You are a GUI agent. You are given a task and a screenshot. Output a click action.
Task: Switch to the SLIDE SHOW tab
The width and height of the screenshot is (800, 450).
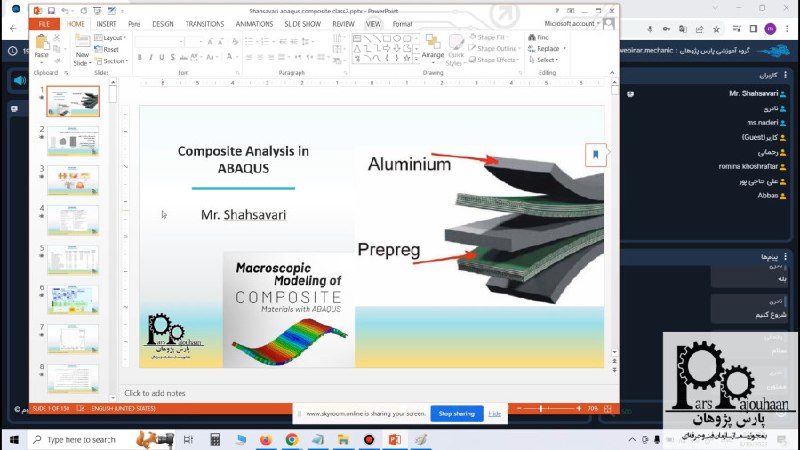(303, 24)
